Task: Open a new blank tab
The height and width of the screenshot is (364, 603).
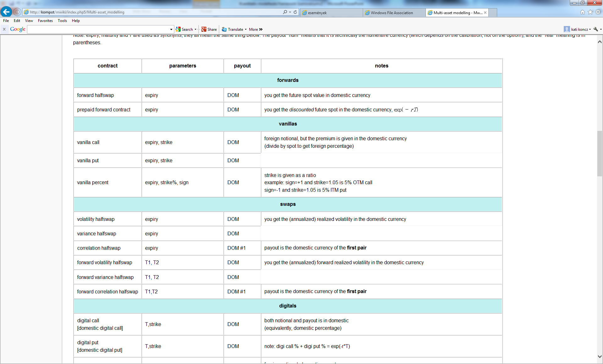Action: pos(493,13)
